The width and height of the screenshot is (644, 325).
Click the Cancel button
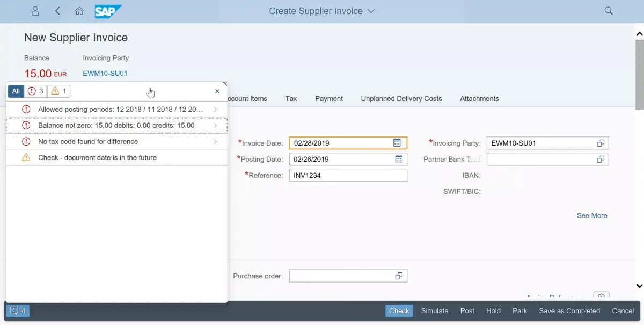(623, 310)
